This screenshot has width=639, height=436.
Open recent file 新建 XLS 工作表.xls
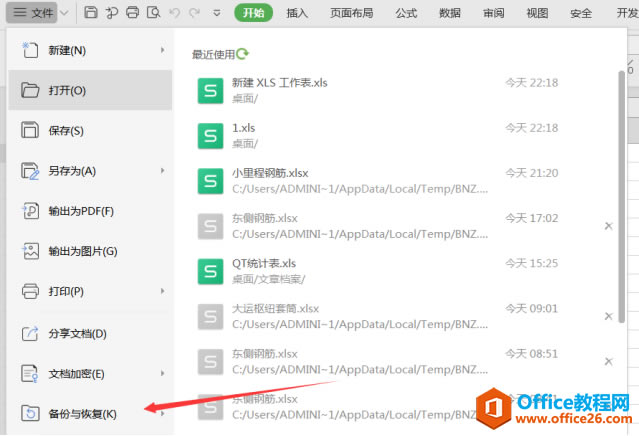click(405, 90)
